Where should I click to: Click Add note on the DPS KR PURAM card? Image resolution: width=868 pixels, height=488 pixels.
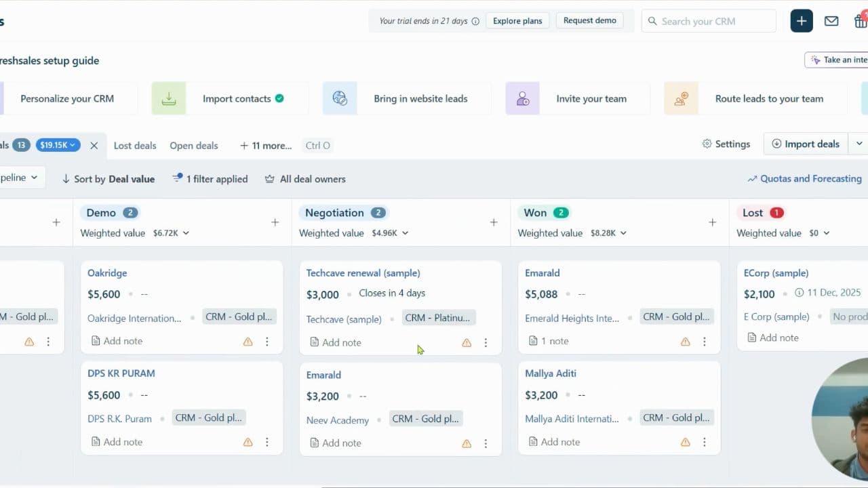(x=117, y=441)
